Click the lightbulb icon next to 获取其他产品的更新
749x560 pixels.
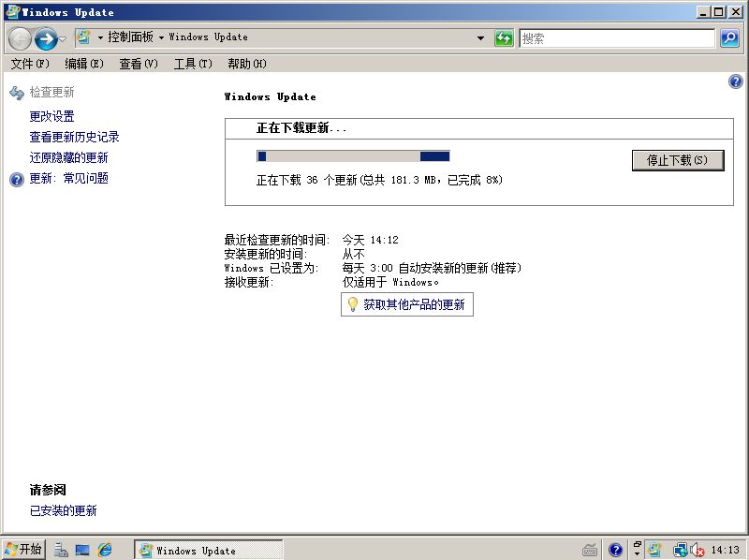pos(353,304)
